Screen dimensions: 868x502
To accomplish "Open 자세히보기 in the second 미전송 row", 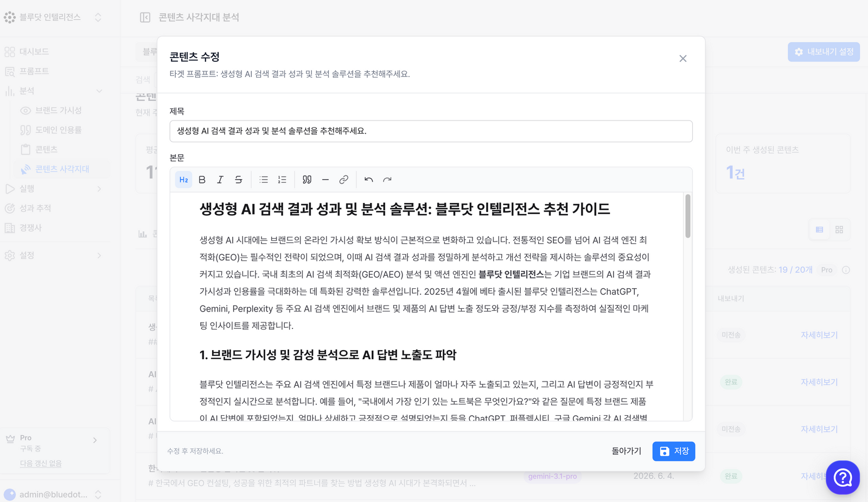I will pyautogui.click(x=819, y=429).
